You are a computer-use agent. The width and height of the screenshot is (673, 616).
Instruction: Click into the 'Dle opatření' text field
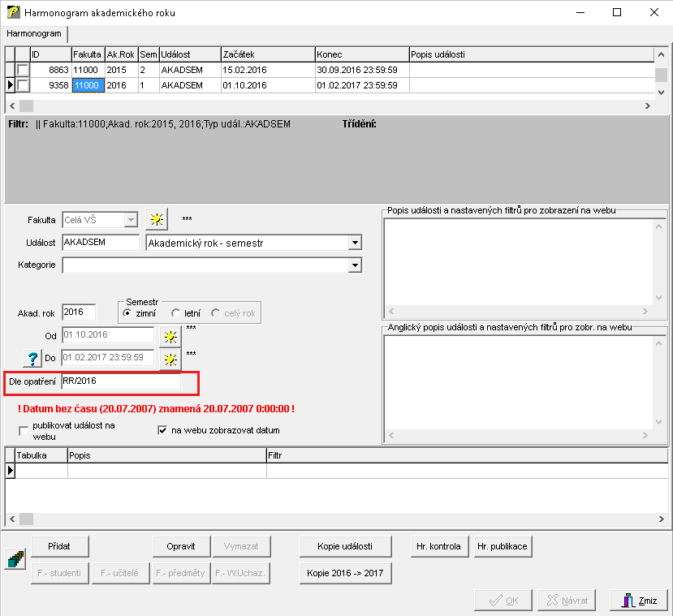click(x=120, y=381)
